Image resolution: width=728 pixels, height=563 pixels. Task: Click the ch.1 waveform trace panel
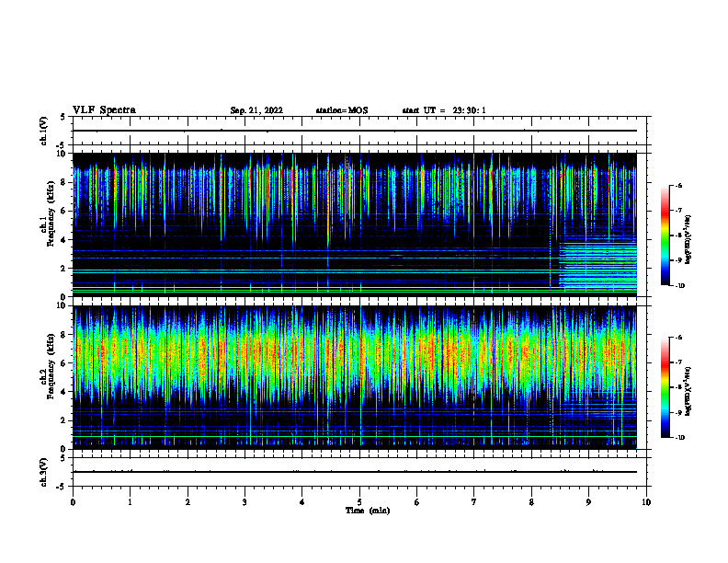(x=359, y=131)
